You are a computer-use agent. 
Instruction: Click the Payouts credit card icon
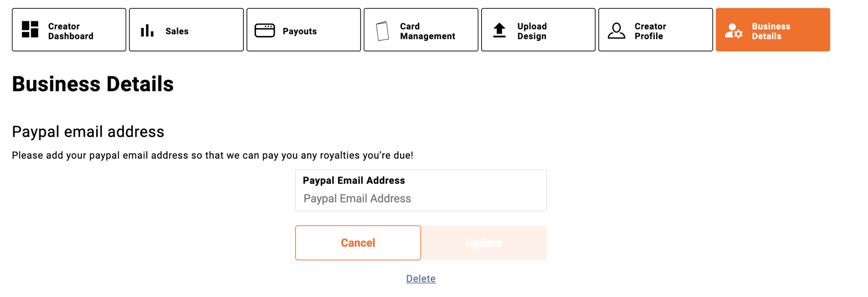(265, 31)
